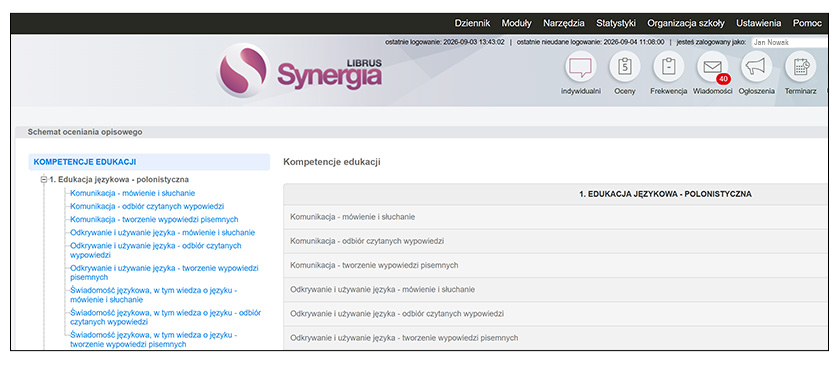Screen dimensions: 840x366
Task: Open the Ogłoszenia megaphone icon
Action: click(x=756, y=67)
